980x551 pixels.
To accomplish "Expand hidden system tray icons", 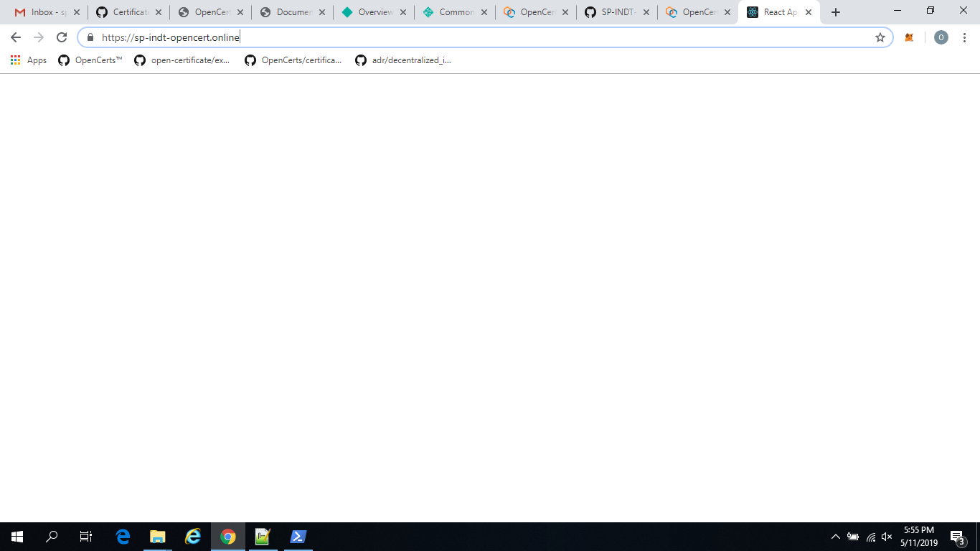I will pyautogui.click(x=835, y=536).
